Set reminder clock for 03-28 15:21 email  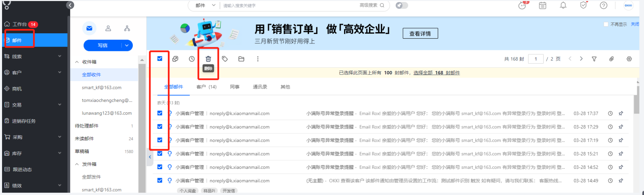click(x=610, y=154)
